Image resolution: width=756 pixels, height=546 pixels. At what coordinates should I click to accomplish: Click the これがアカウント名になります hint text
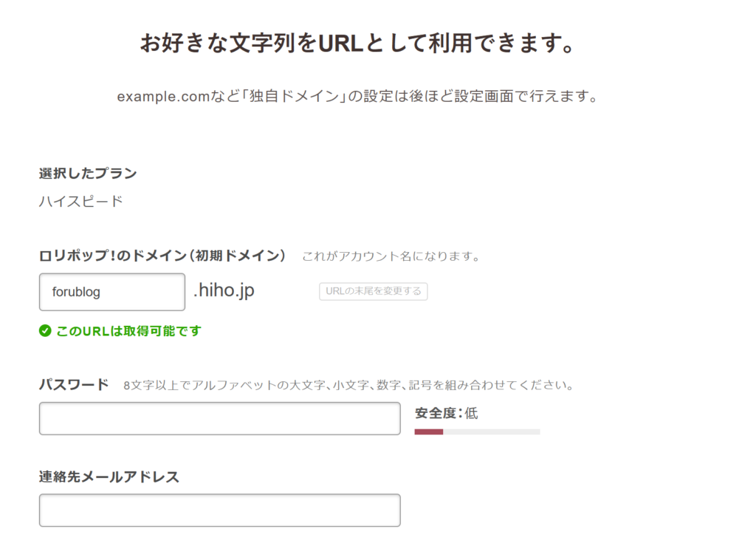(x=391, y=256)
